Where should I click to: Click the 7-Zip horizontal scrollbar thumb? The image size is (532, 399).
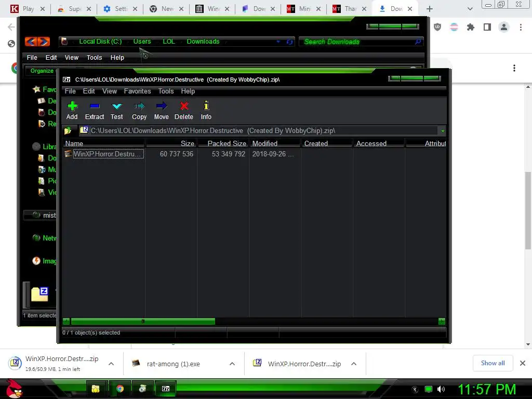pyautogui.click(x=143, y=321)
